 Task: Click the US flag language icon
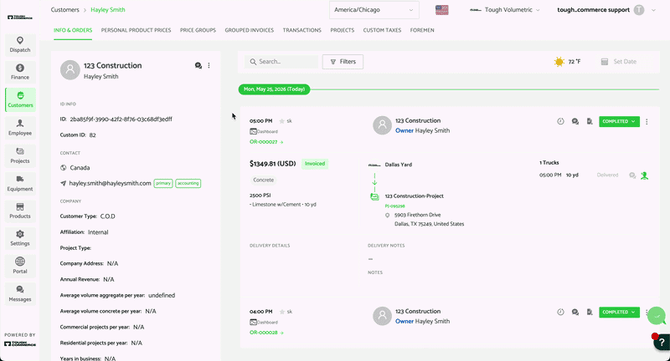(442, 10)
